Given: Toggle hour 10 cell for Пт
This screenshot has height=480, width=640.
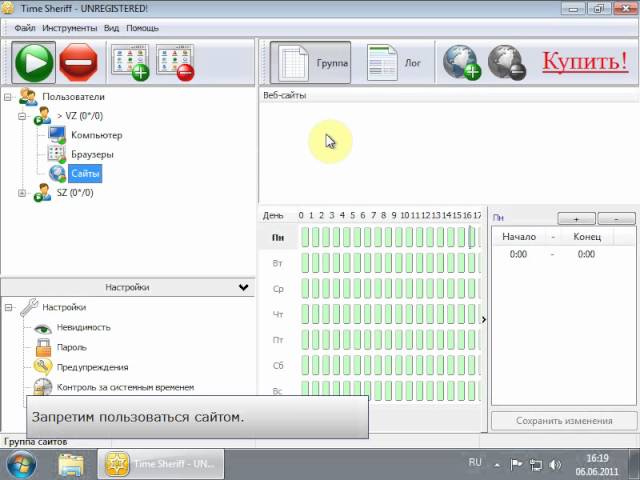Looking at the screenshot, I should pos(409,340).
